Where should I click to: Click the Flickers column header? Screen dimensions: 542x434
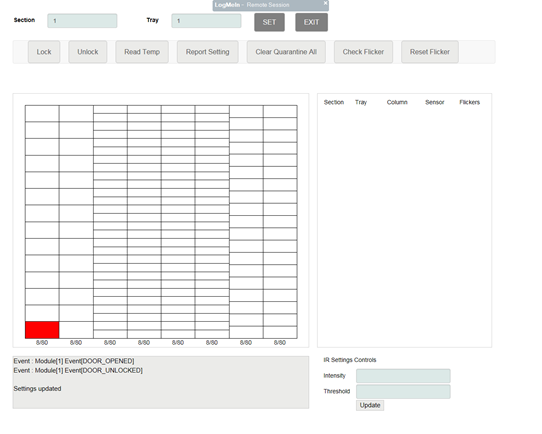[x=469, y=102]
